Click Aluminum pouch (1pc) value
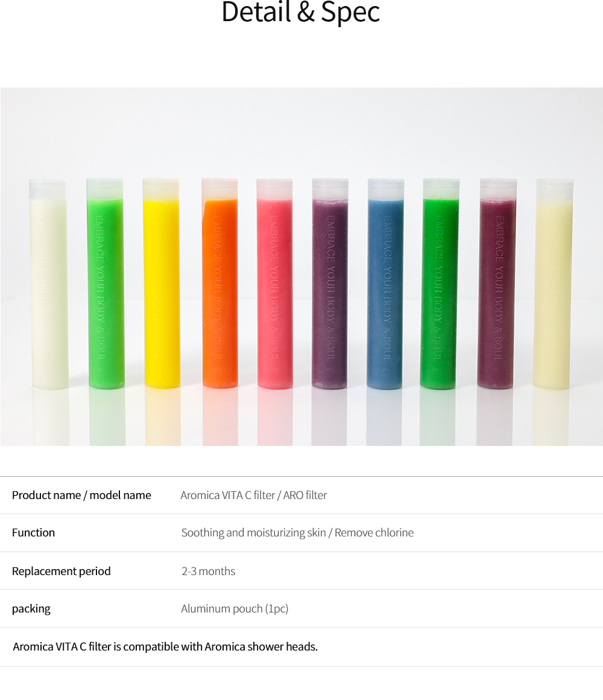Screen dimensions: 603x700 (x=235, y=608)
